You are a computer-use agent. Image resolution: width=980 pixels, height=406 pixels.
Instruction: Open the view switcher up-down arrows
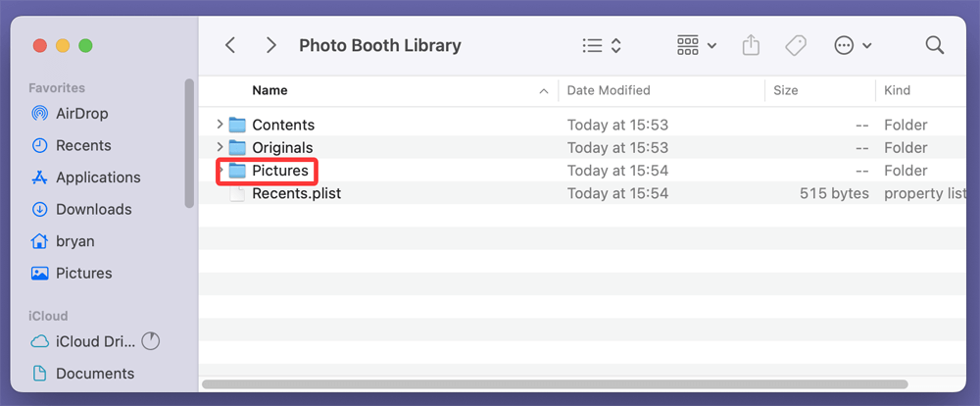coord(615,45)
